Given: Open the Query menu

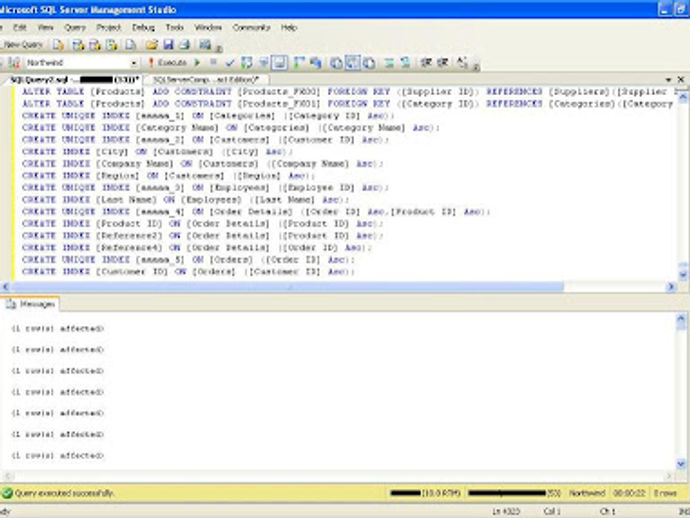Looking at the screenshot, I should [x=75, y=27].
